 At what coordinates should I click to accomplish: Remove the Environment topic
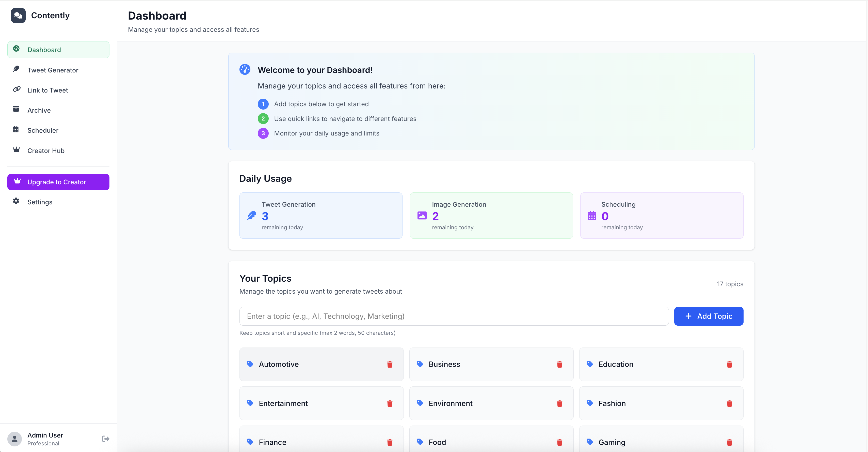coord(559,403)
